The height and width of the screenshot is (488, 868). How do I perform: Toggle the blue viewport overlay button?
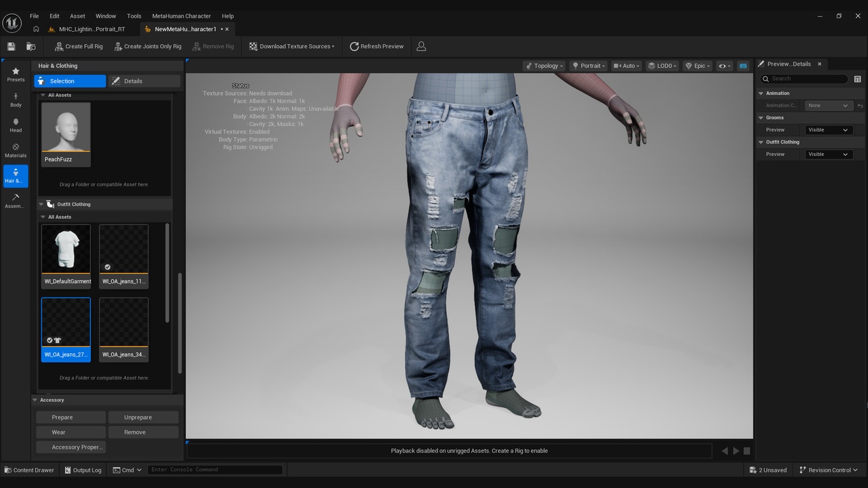743,66
